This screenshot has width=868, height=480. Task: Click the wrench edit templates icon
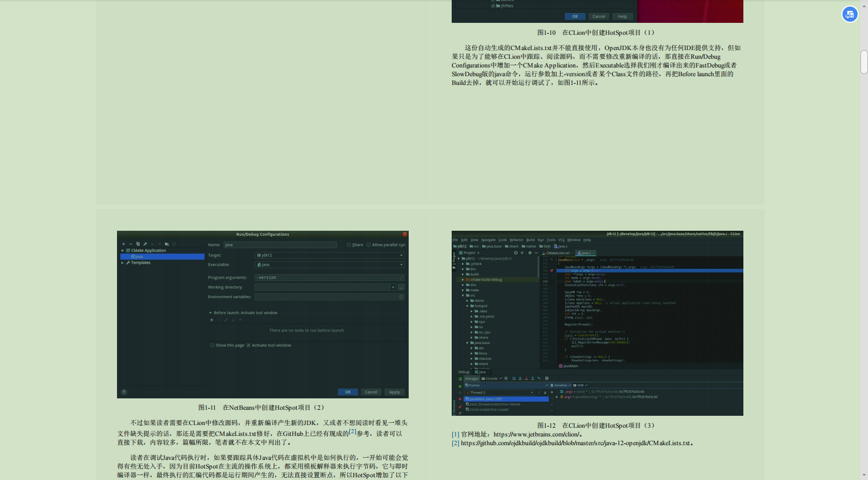click(145, 244)
